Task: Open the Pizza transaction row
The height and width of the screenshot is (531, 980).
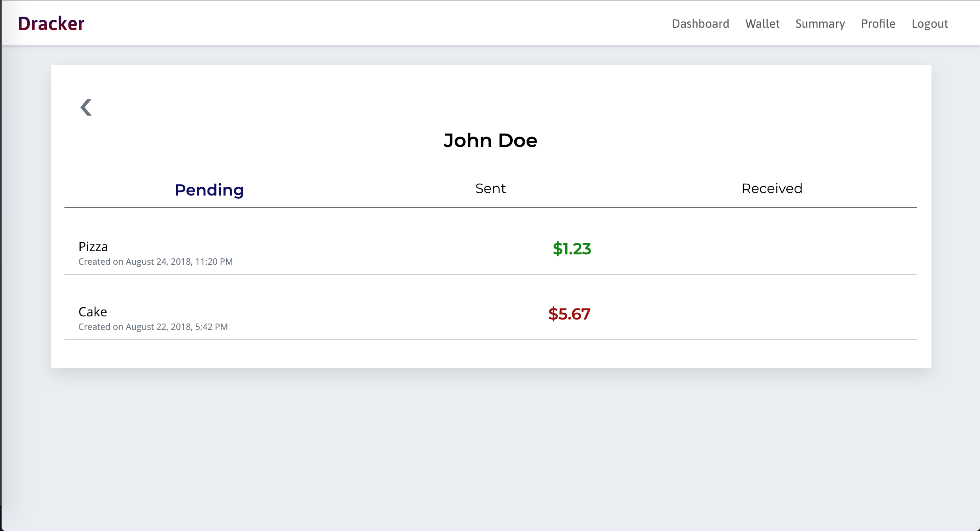Action: (x=358, y=253)
